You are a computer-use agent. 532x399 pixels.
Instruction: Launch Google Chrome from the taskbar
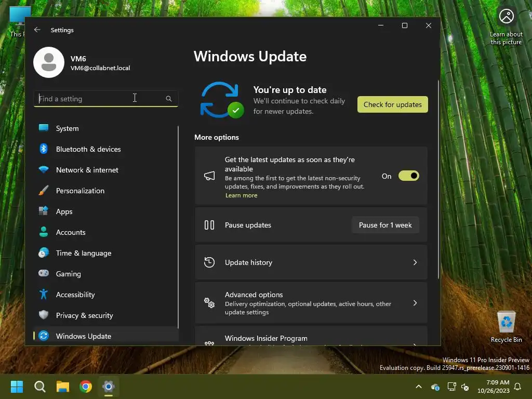click(86, 387)
